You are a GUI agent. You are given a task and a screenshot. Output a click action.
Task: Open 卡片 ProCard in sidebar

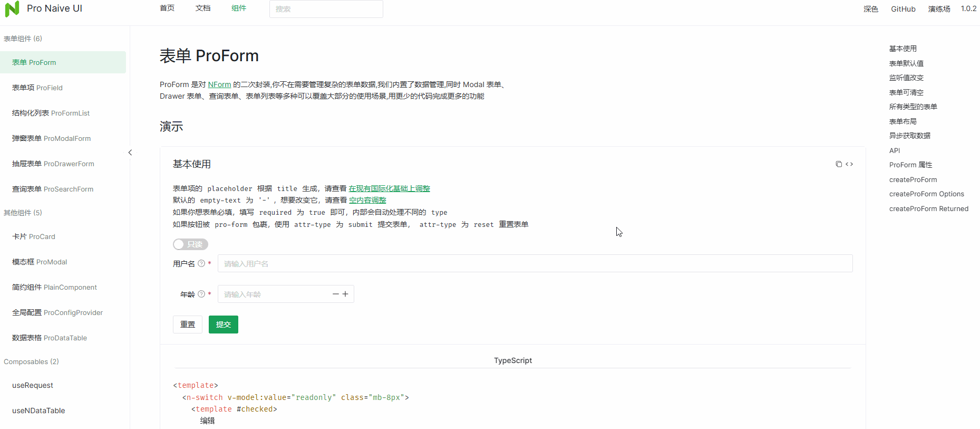[63, 236]
